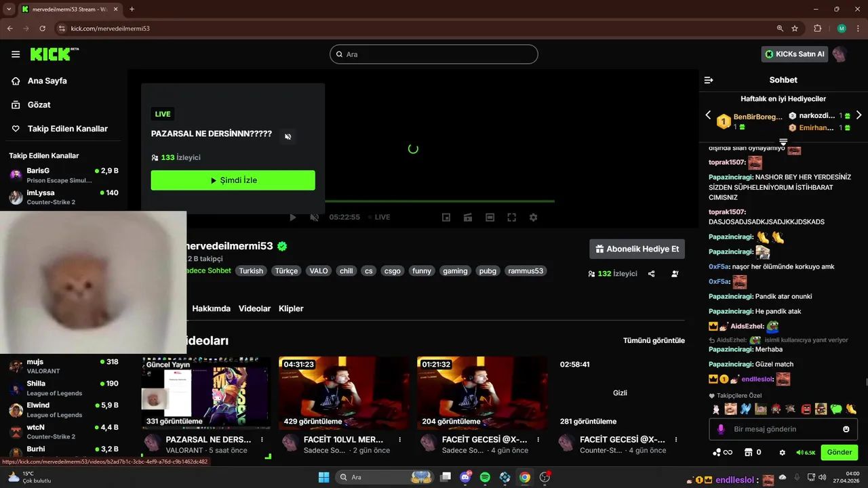Switch to Hakkımda tab

(211, 308)
